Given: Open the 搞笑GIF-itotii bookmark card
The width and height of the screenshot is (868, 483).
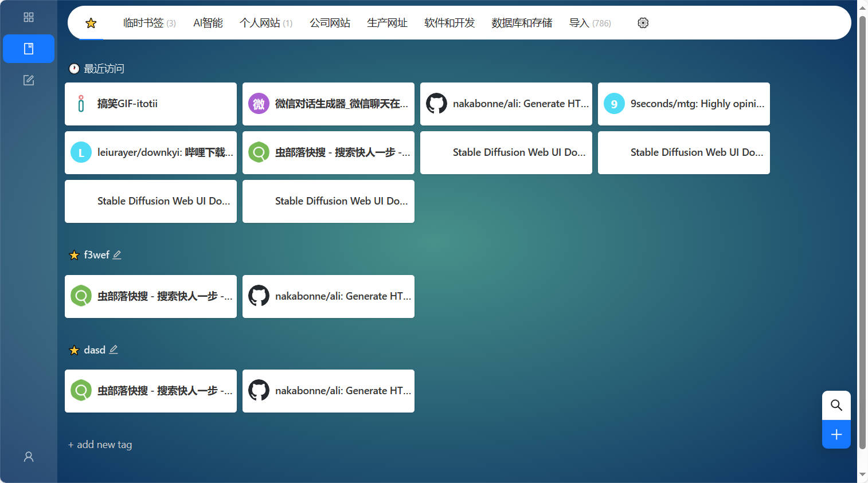Looking at the screenshot, I should [151, 104].
